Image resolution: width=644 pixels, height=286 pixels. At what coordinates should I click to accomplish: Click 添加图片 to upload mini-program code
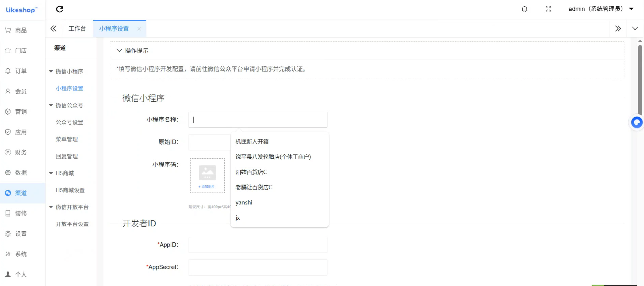pos(207,187)
